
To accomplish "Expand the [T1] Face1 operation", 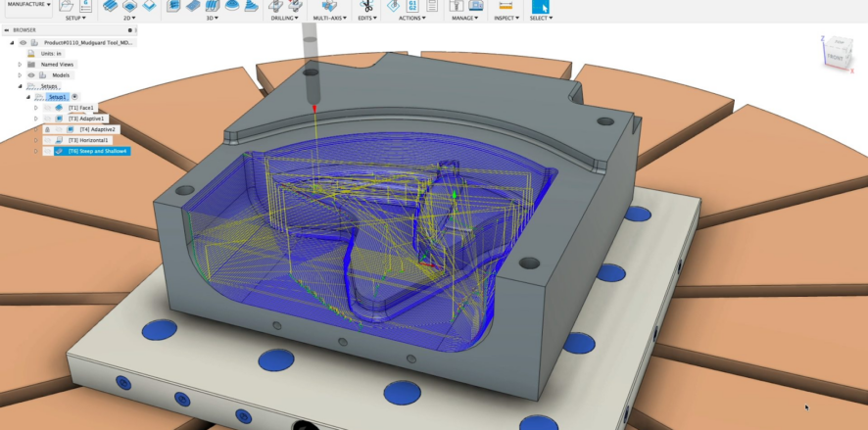I will click(x=36, y=108).
